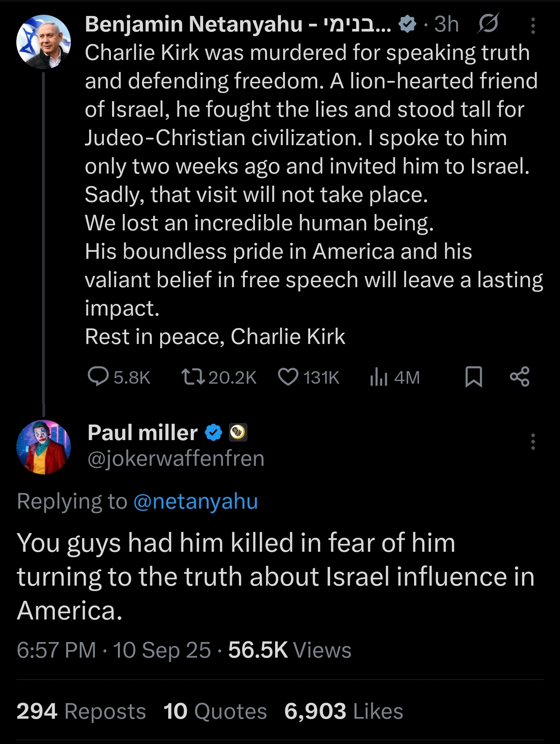Open Benjamin Netanyahu's profile picture
Image resolution: width=560 pixels, height=744 pixels.
click(x=44, y=42)
